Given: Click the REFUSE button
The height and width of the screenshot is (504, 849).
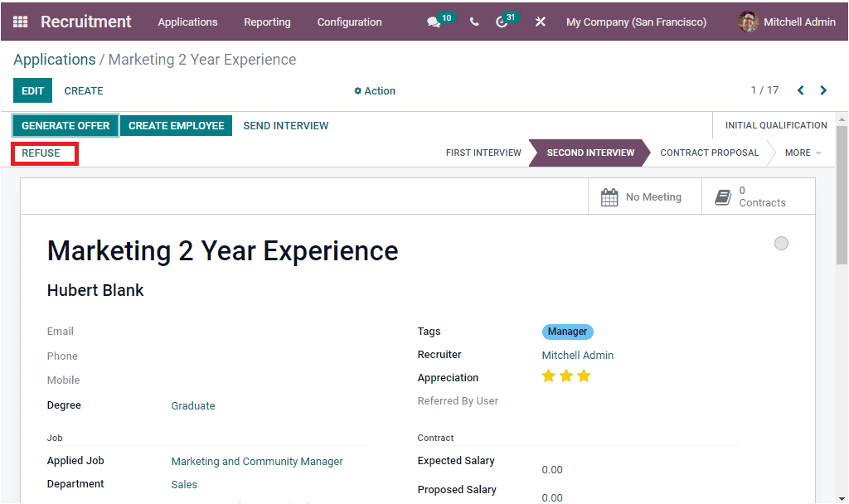Looking at the screenshot, I should tap(44, 153).
